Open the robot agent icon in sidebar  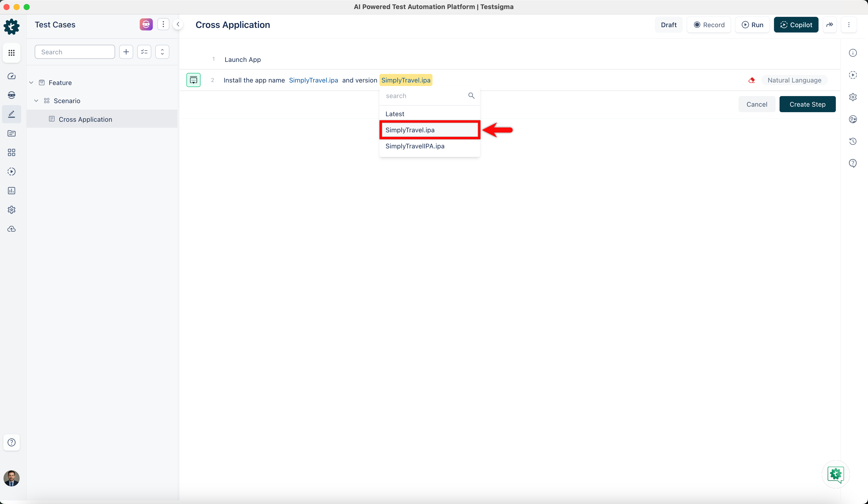[11, 95]
